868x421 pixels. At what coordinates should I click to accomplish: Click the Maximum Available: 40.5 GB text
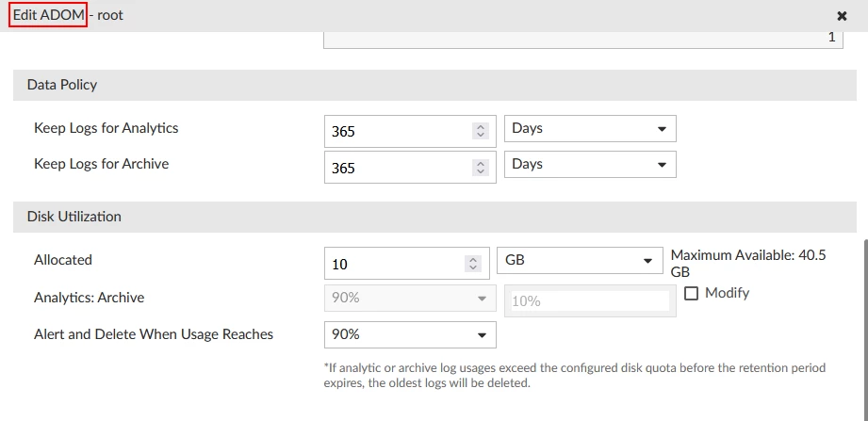point(748,264)
